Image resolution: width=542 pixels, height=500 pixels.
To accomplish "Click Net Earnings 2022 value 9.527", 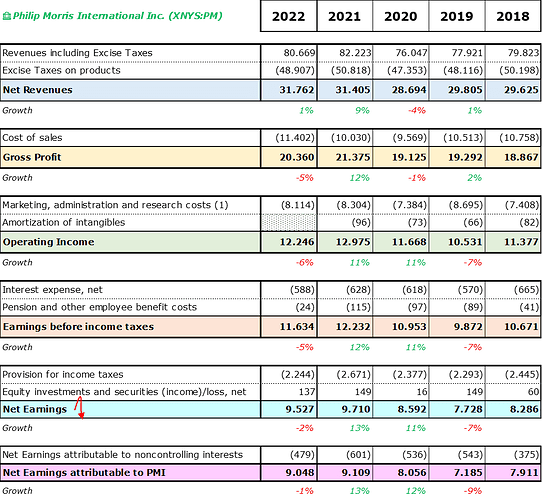I will pyautogui.click(x=300, y=409).
